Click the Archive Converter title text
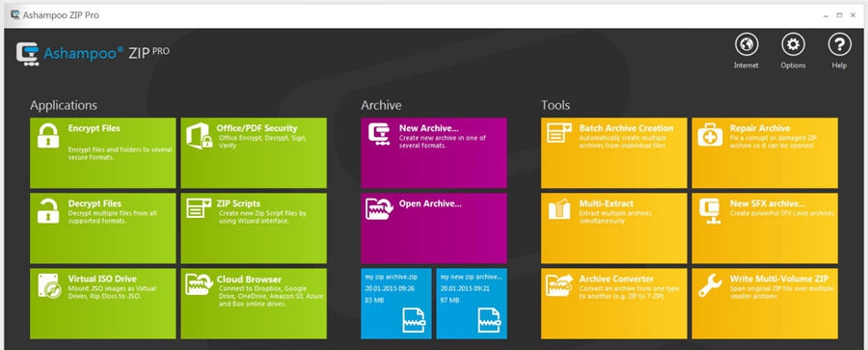The height and width of the screenshot is (350, 868). coord(616,279)
